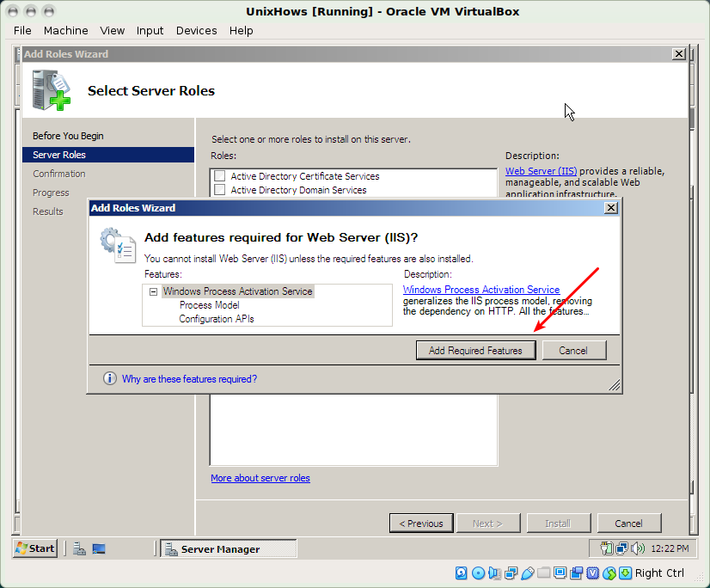The height and width of the screenshot is (588, 710).
Task: Click the optical drive icon in VirtualBox status bar
Action: tap(480, 573)
